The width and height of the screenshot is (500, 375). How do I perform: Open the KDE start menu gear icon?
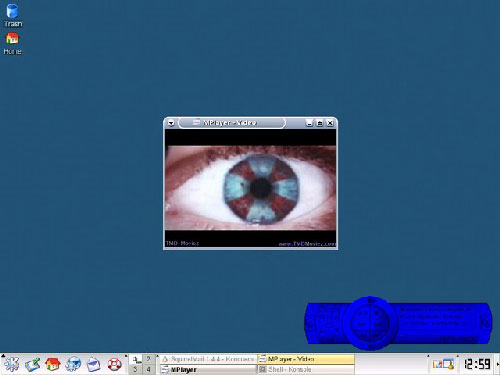(11, 364)
